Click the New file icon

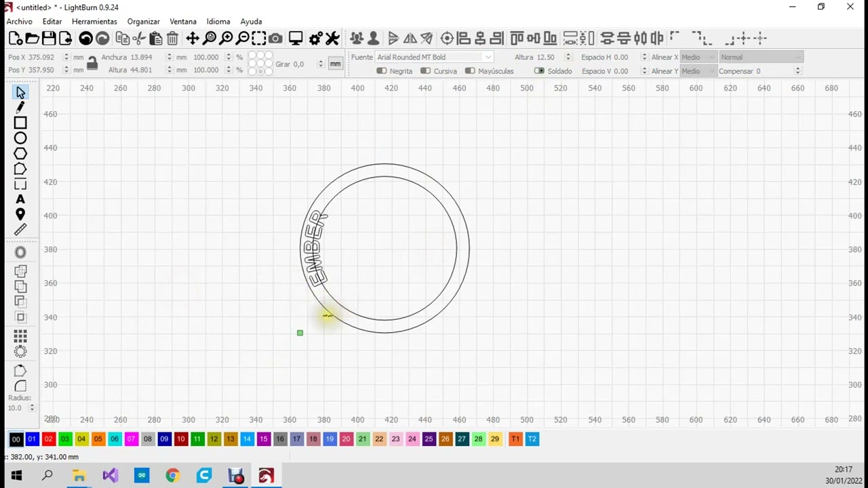pos(15,39)
